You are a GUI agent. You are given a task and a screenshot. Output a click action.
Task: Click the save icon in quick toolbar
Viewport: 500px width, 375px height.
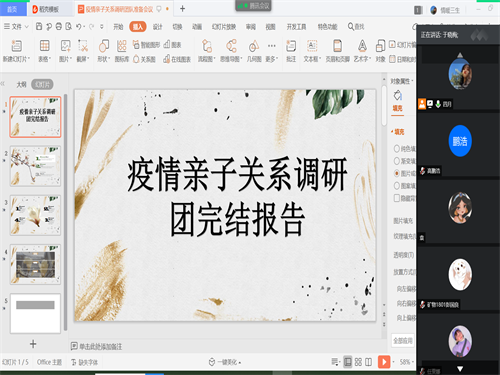pos(39,26)
